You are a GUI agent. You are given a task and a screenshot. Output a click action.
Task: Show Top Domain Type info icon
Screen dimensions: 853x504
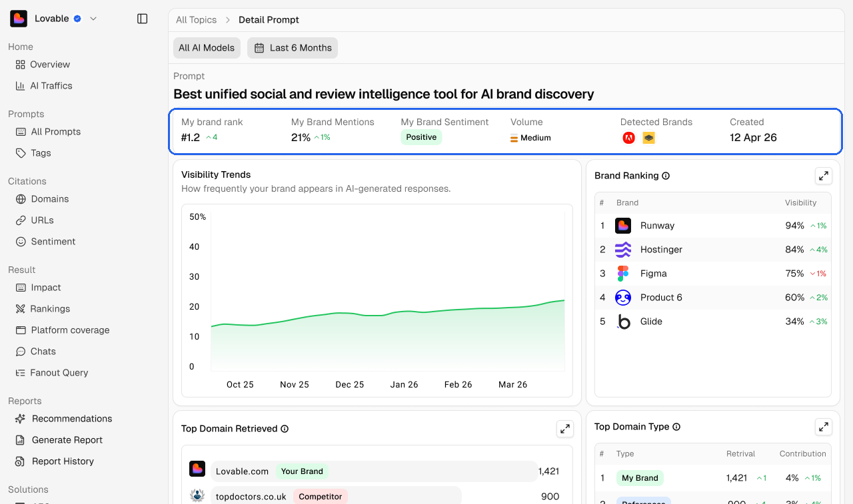pyautogui.click(x=676, y=427)
